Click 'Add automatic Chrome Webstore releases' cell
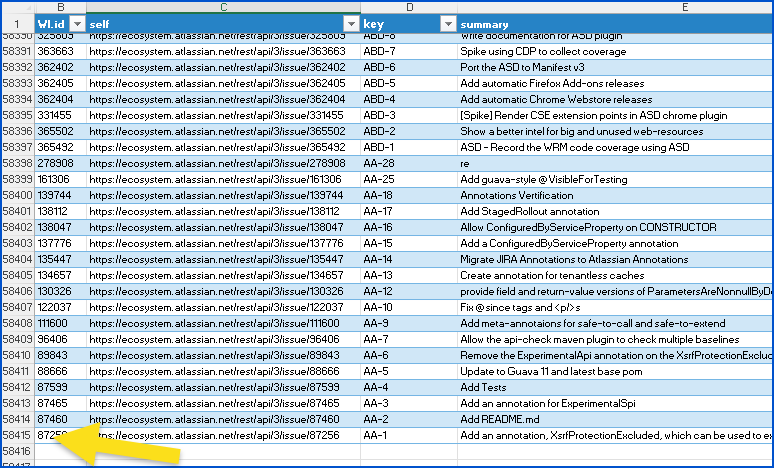This screenshot has height=468, width=774. [616, 99]
